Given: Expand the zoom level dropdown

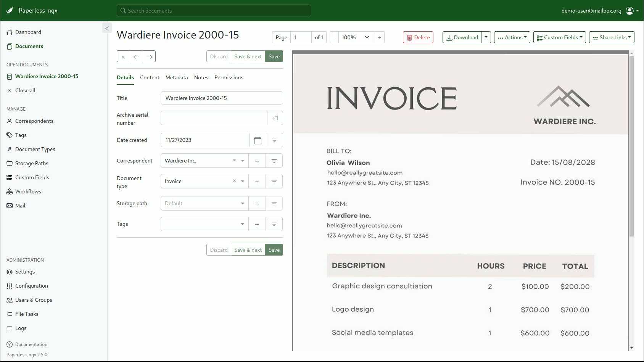Looking at the screenshot, I should click(x=366, y=37).
